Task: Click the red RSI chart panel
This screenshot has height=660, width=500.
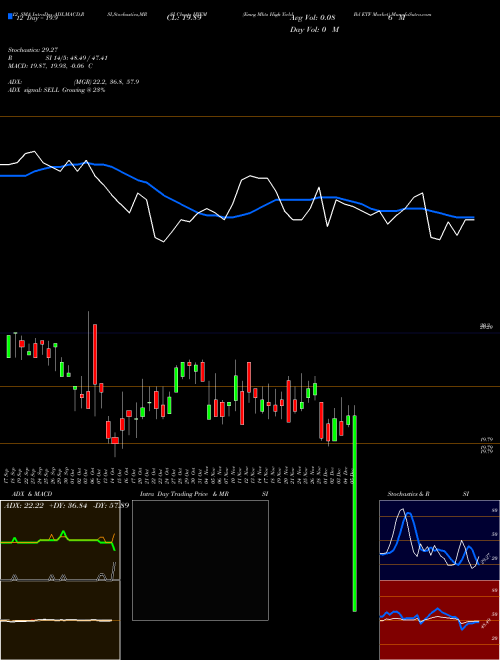Action: click(439, 620)
